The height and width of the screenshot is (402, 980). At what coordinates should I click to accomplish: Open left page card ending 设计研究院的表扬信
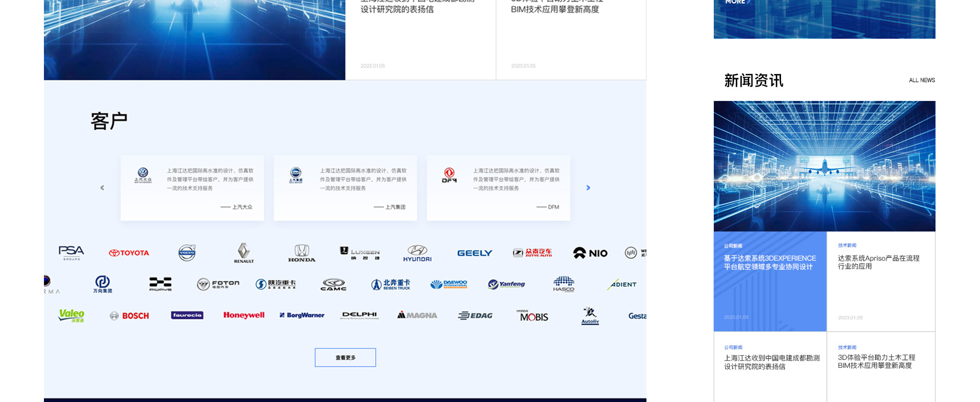coord(421,40)
